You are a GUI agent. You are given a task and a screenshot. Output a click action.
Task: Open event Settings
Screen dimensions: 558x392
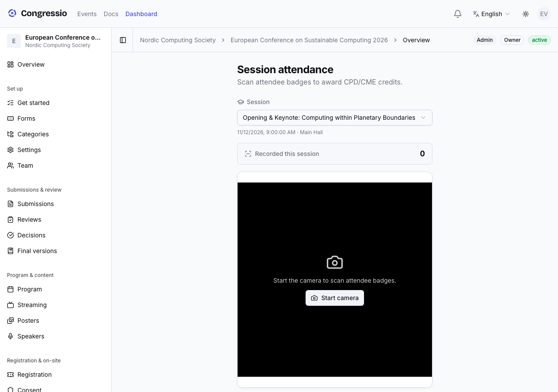[55, 150]
